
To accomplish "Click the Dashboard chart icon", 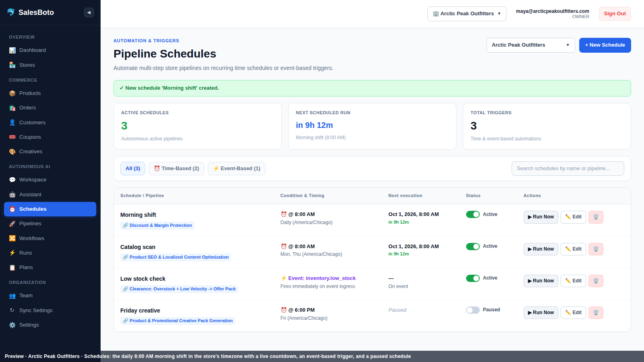I will pos(12,50).
